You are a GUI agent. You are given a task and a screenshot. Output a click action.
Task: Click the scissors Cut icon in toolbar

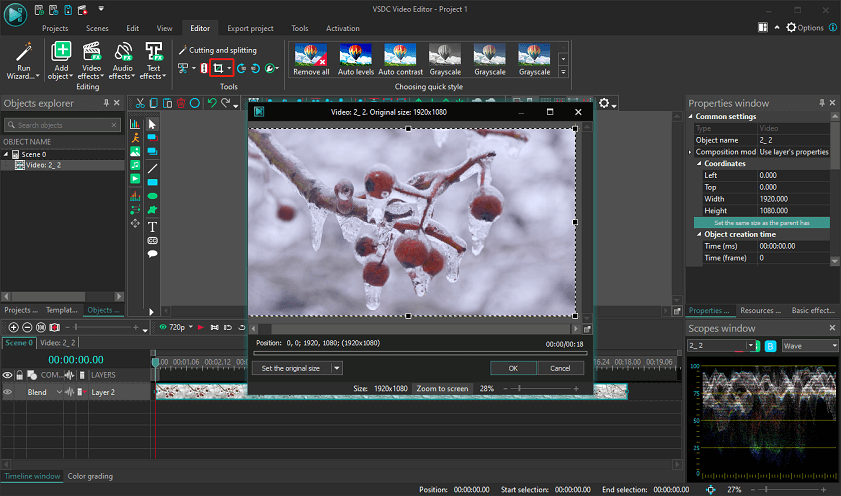click(140, 103)
